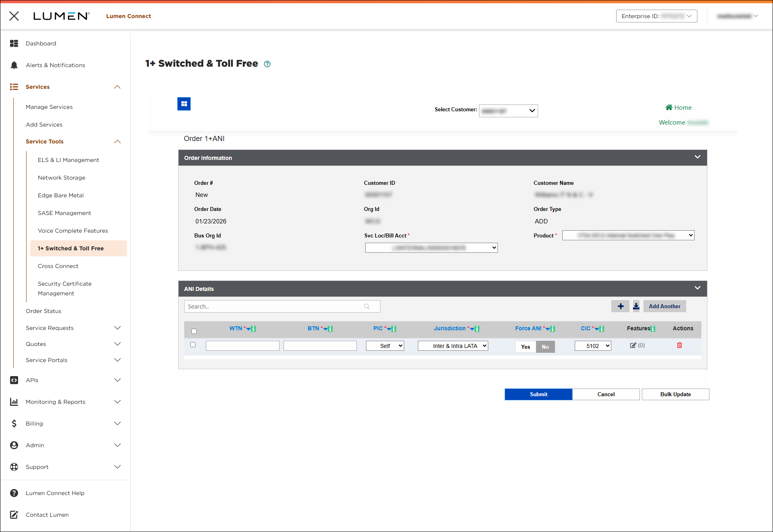Expand the Service Portals submenu

pyautogui.click(x=117, y=360)
